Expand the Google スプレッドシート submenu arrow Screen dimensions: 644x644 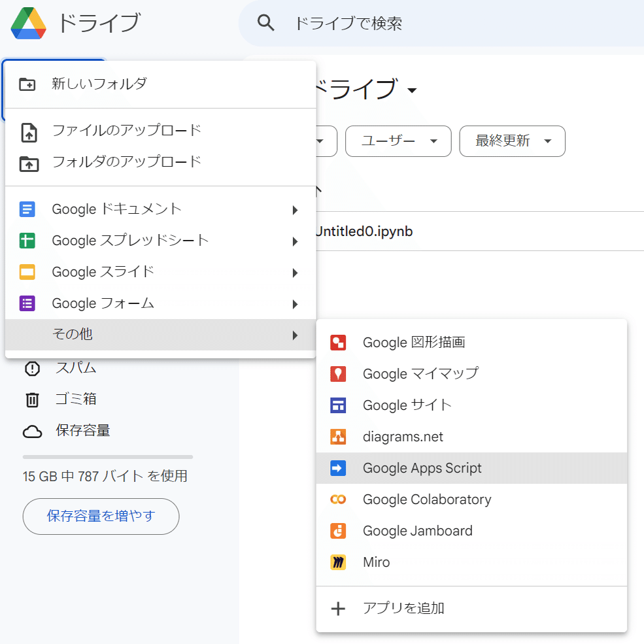click(x=295, y=241)
